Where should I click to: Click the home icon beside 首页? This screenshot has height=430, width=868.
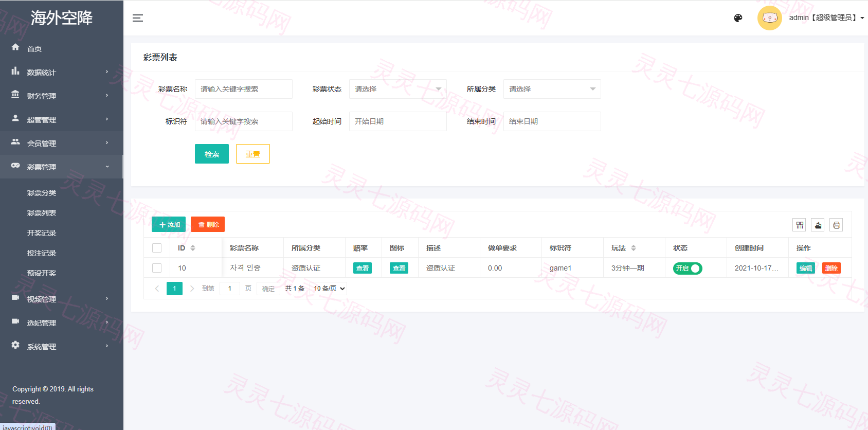click(15, 47)
